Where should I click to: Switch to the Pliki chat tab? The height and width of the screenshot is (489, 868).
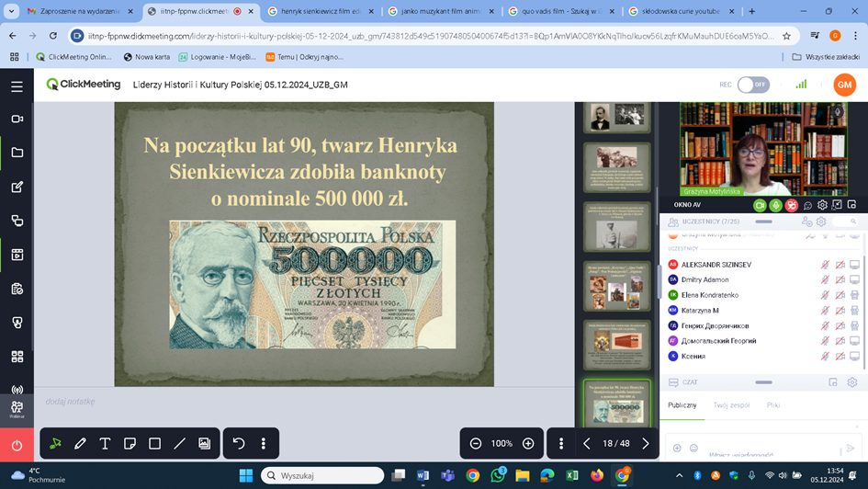[773, 405]
